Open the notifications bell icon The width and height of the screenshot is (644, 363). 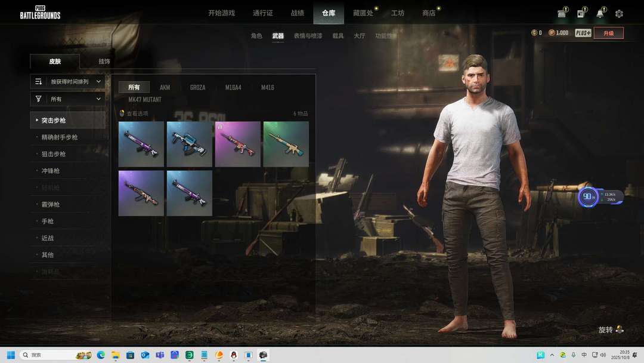tap(600, 13)
